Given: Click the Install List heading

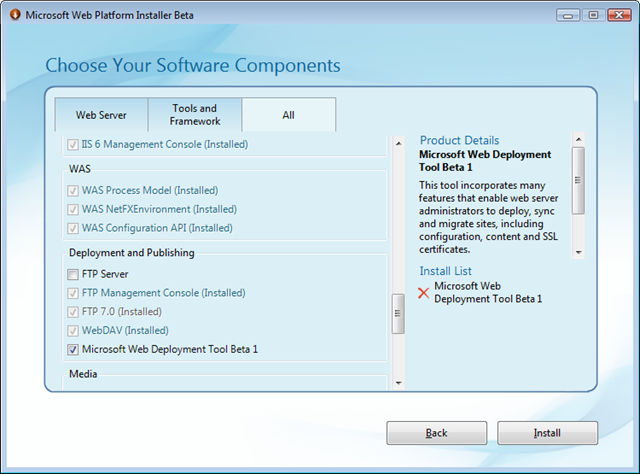Looking at the screenshot, I should pyautogui.click(x=445, y=271).
